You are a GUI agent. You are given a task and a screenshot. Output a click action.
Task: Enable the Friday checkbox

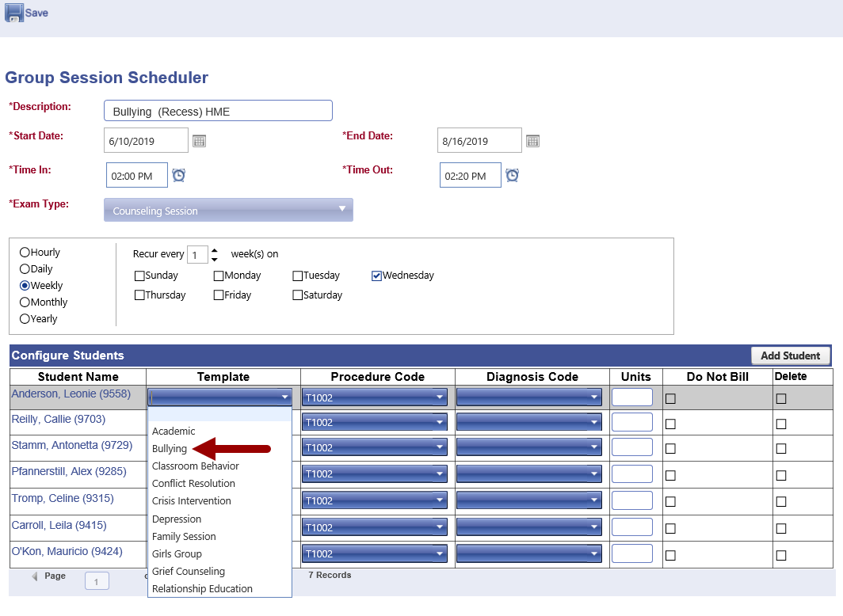219,295
